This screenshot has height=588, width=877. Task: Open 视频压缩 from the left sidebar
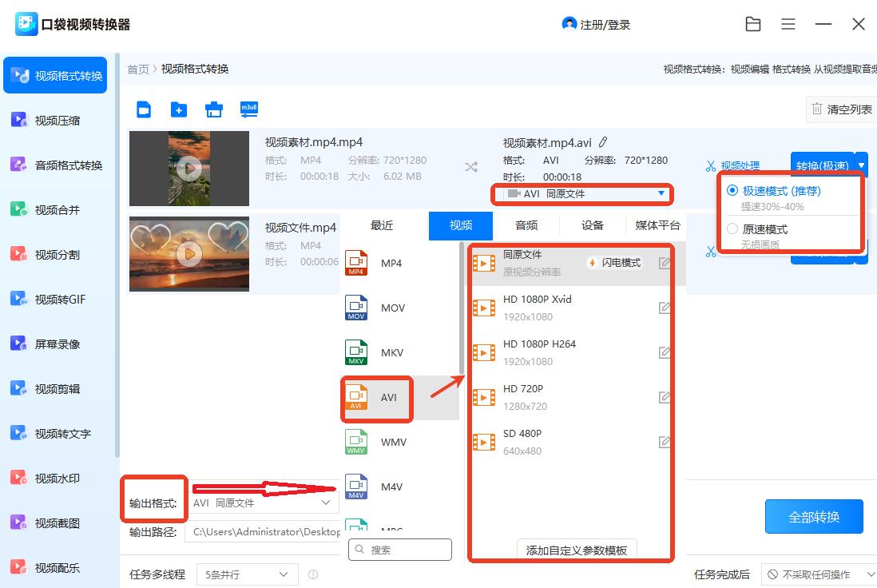click(x=54, y=121)
